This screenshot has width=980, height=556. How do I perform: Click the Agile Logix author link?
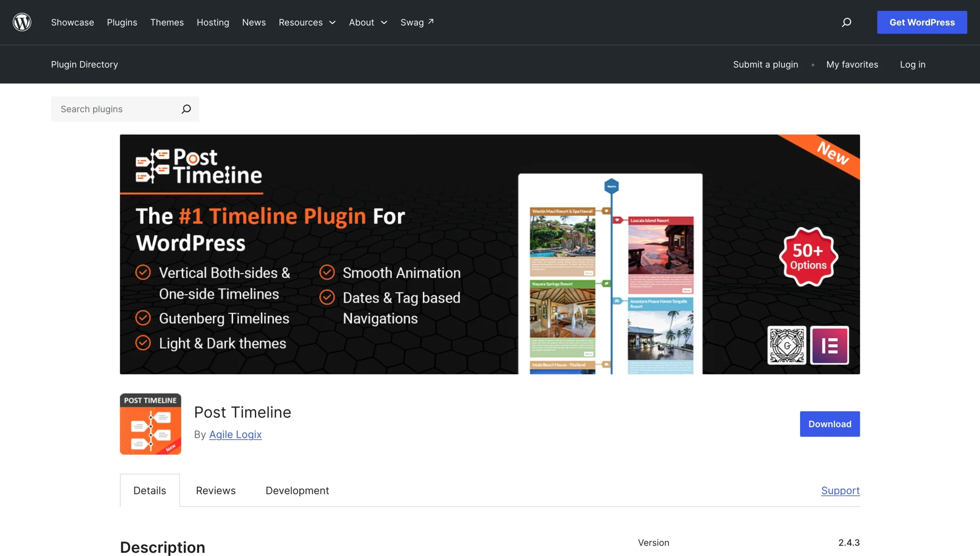tap(235, 434)
